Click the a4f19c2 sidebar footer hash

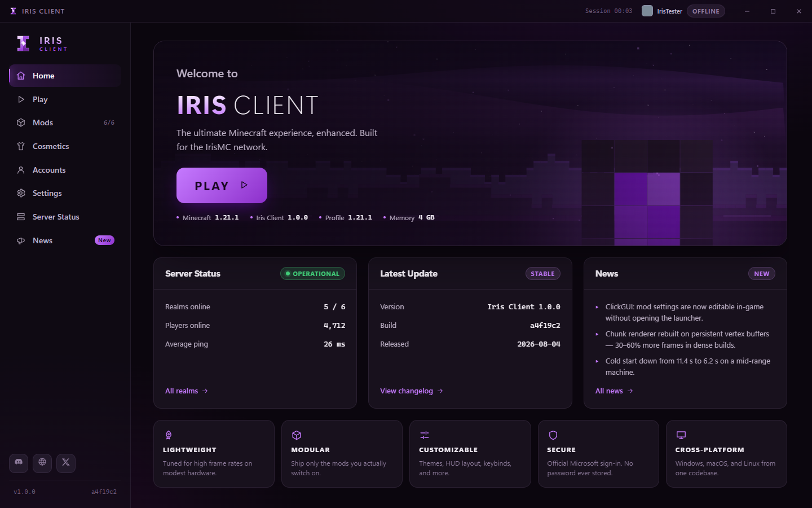104,492
